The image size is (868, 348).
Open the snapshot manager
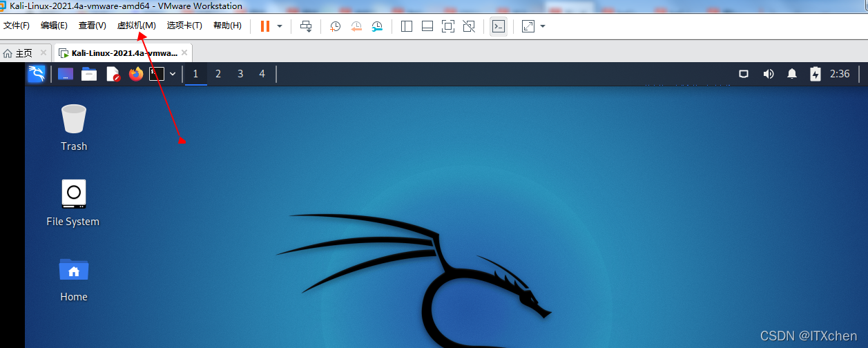coord(377,26)
